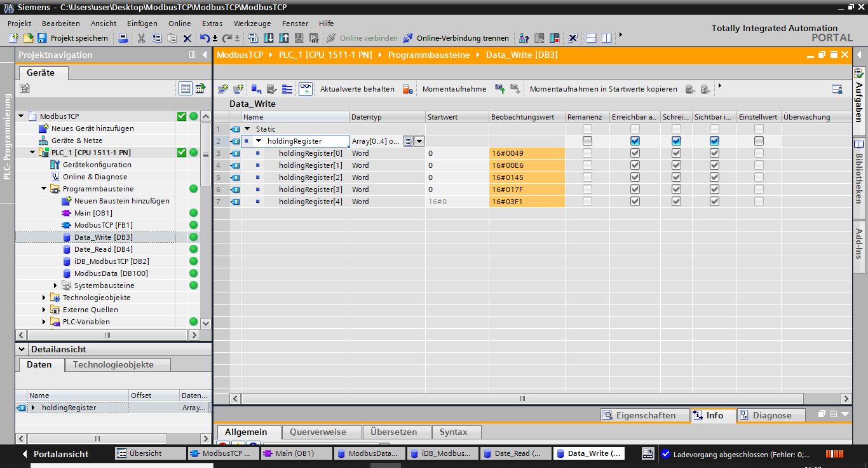Select the ModbusData [DB100] block in the tree
The image size is (868, 468).
(110, 273)
